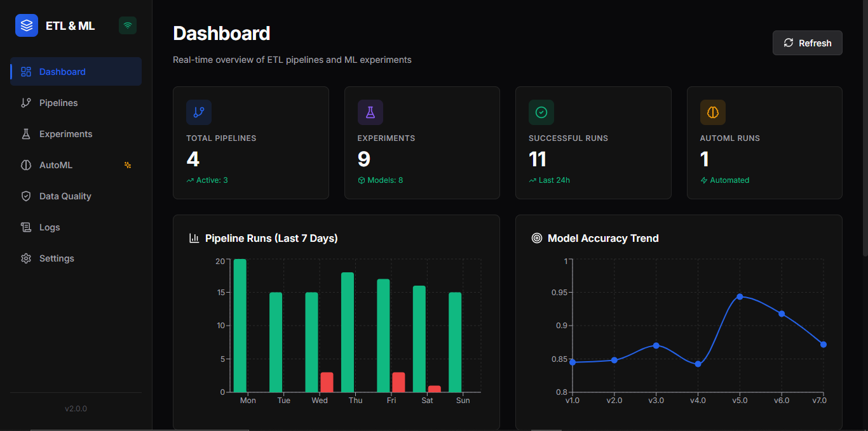Click the Dashboard grid icon in sidebar
This screenshot has height=431, width=868.
[26, 72]
